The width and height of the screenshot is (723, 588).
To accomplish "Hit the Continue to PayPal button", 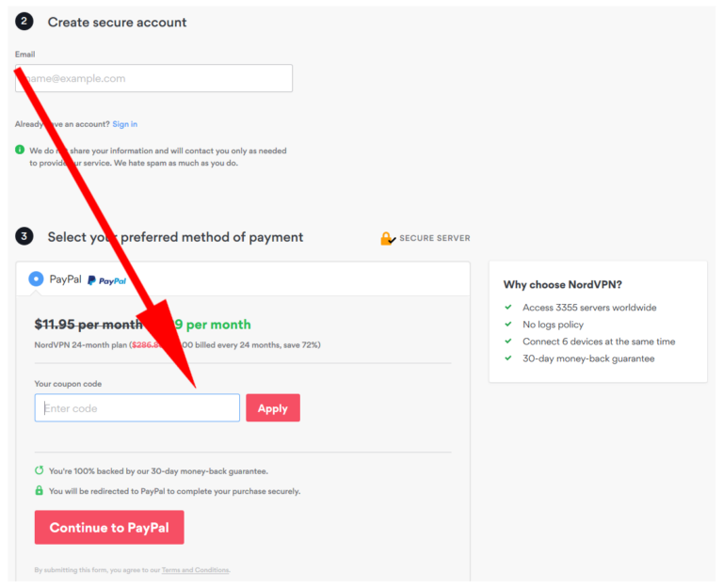I will pyautogui.click(x=109, y=527).
